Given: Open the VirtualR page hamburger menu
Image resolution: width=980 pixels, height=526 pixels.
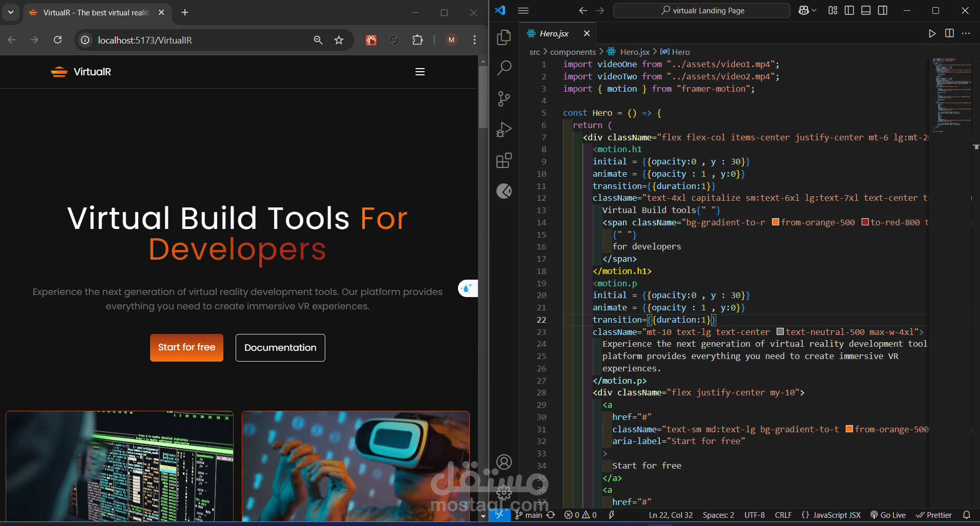Looking at the screenshot, I should [420, 72].
